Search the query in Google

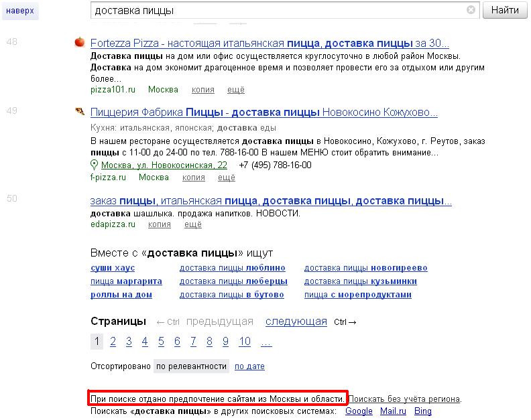[359, 411]
